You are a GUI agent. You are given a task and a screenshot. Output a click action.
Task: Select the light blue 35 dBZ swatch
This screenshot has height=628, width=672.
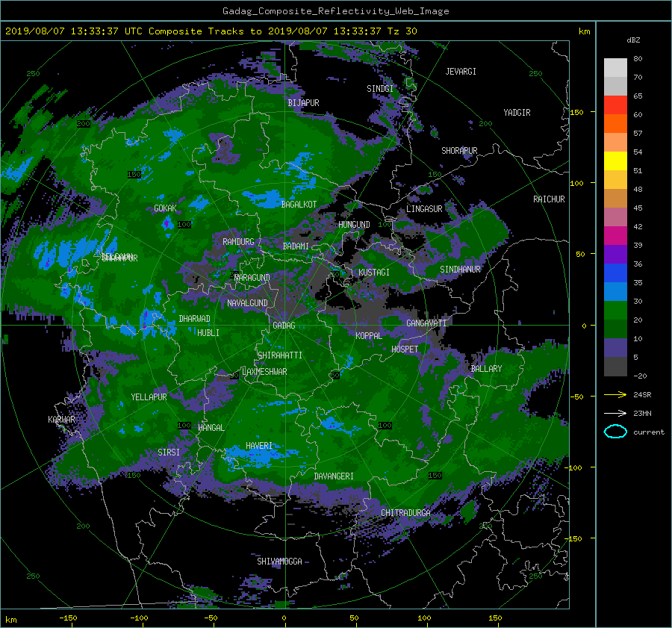pyautogui.click(x=615, y=291)
